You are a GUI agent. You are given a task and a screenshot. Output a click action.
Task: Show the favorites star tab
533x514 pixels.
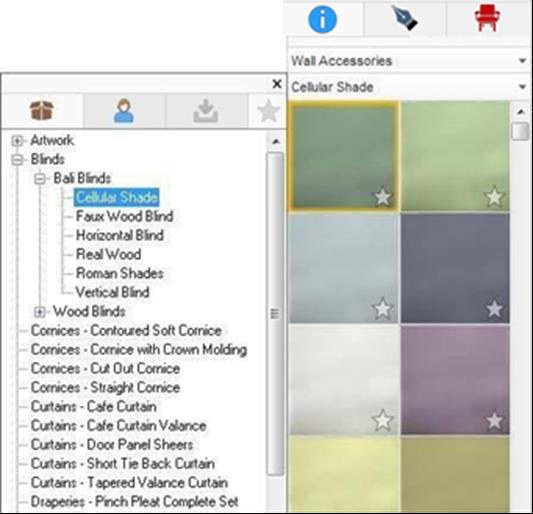click(x=268, y=111)
